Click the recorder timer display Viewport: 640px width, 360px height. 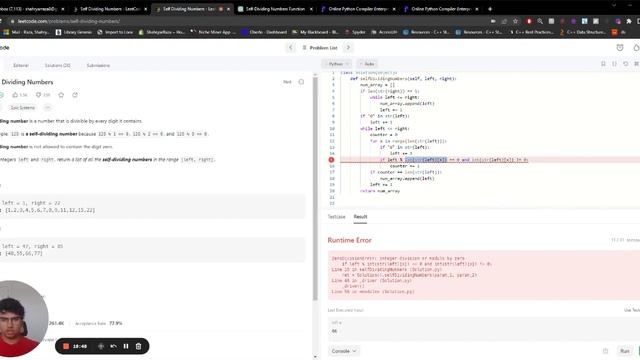tap(80, 346)
